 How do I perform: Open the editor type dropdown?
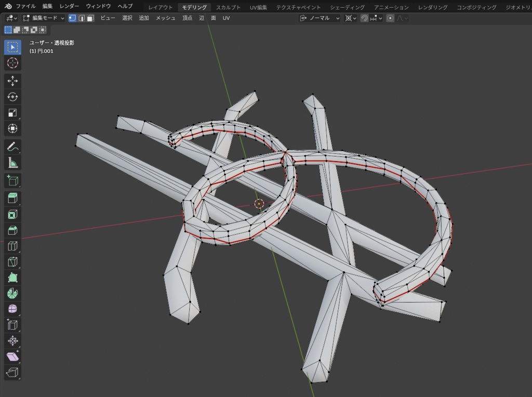[x=11, y=18]
